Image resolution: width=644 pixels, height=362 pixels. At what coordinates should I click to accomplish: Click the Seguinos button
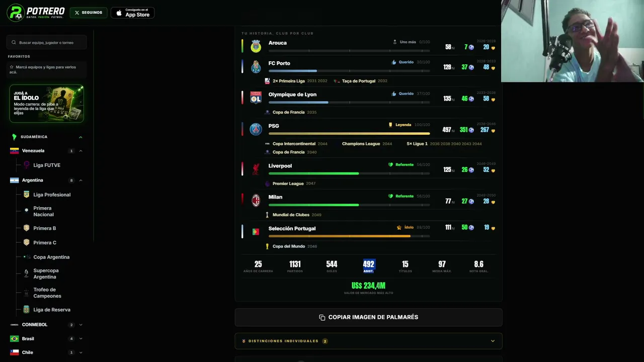tap(88, 13)
